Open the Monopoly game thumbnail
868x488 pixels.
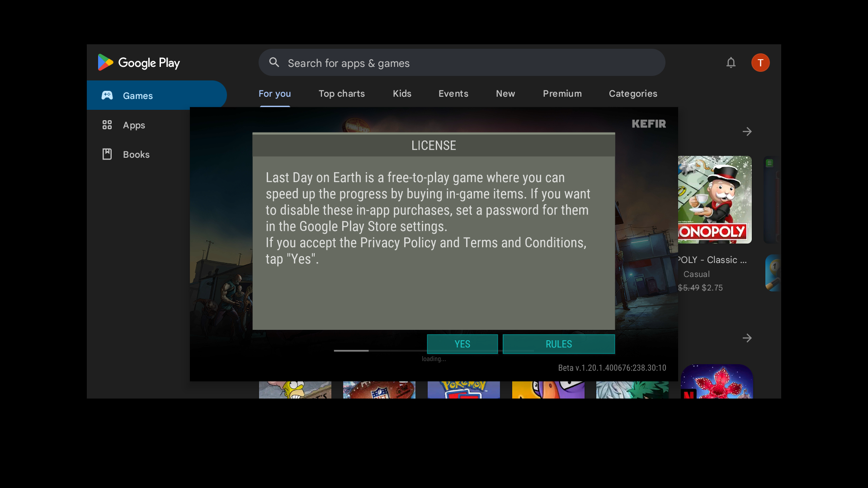715,200
